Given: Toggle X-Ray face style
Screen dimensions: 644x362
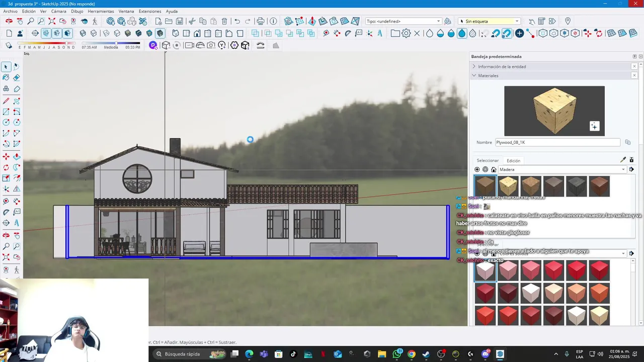Looking at the screenshot, I should [83, 33].
